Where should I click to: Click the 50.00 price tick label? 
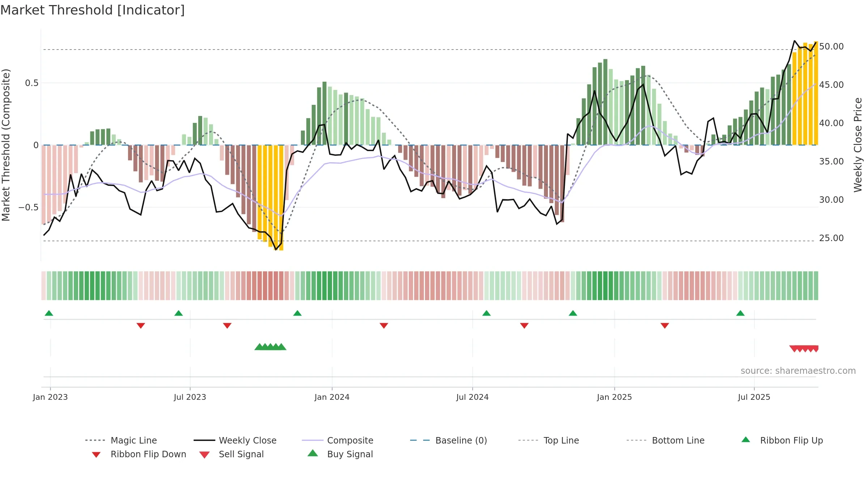[x=831, y=47]
